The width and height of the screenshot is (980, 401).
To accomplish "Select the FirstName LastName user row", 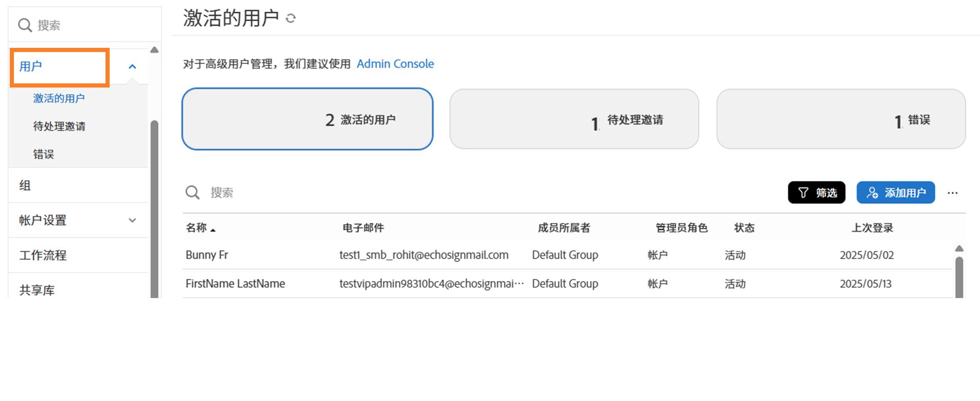I will (x=567, y=284).
